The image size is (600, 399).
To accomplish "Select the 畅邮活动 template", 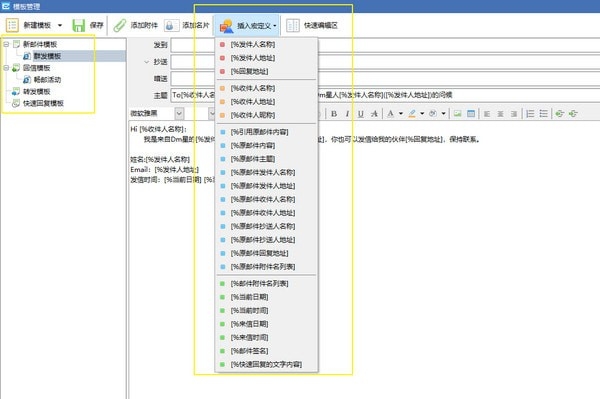I will (x=47, y=80).
